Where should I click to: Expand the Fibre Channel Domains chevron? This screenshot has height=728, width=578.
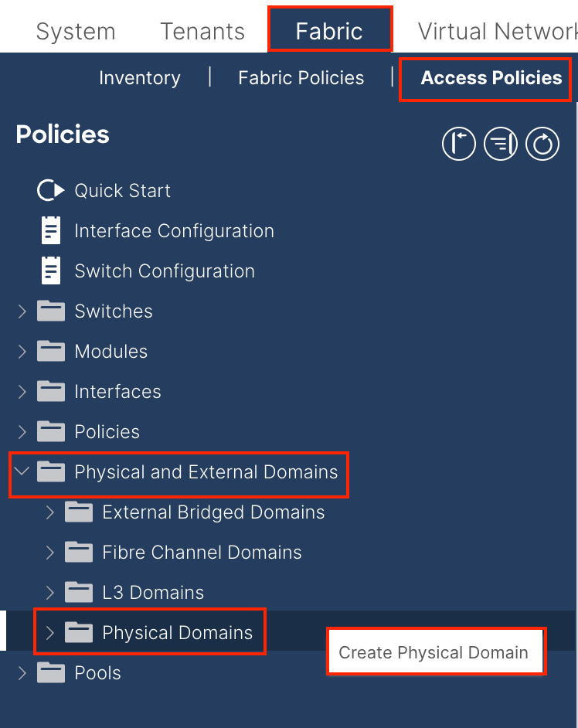[49, 553]
